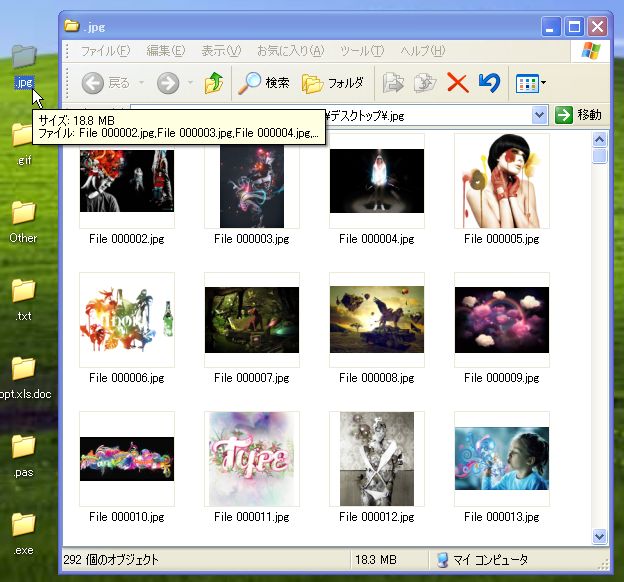The image size is (624, 582).
Task: Open the ツール(T) menu
Action: (x=362, y=51)
